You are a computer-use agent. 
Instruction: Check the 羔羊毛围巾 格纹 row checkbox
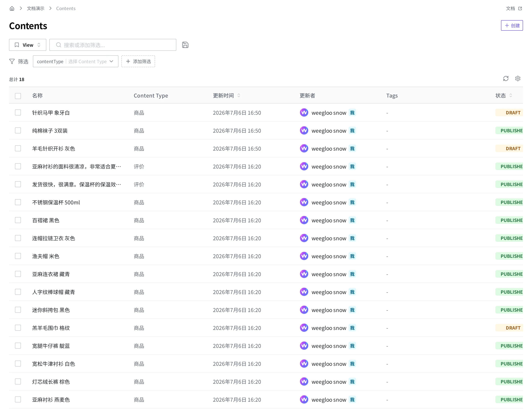[x=18, y=328]
